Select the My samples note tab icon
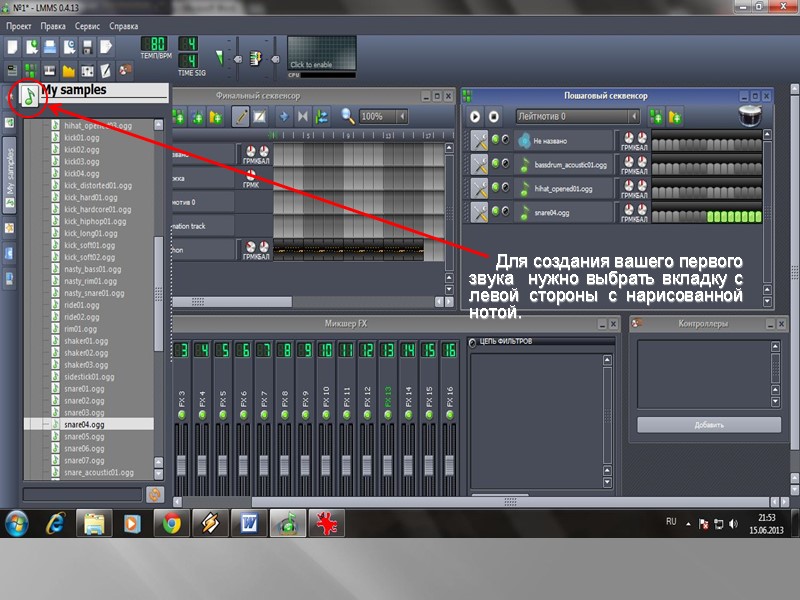 click(29, 95)
